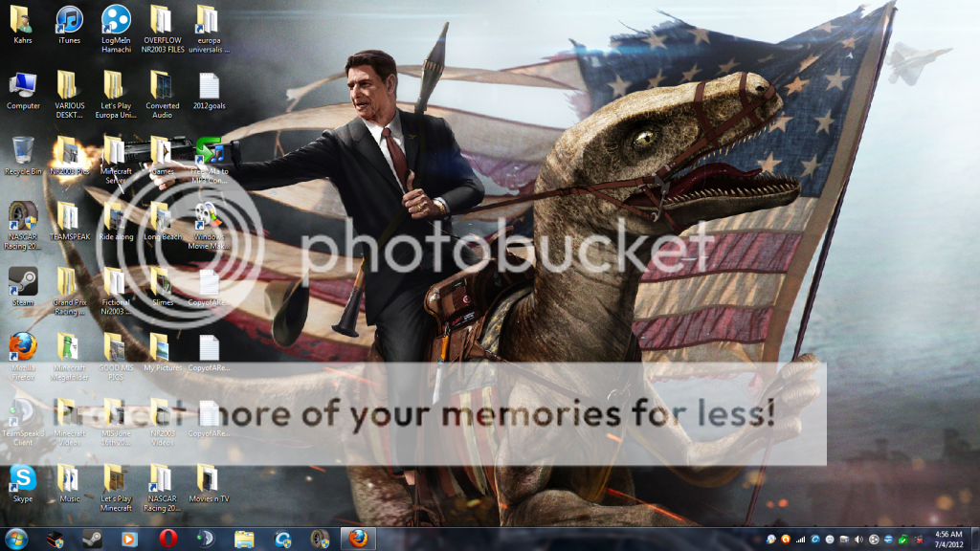Select the Let's Play Europa Uni... folder
This screenshot has width=980, height=551.
pyautogui.click(x=116, y=95)
